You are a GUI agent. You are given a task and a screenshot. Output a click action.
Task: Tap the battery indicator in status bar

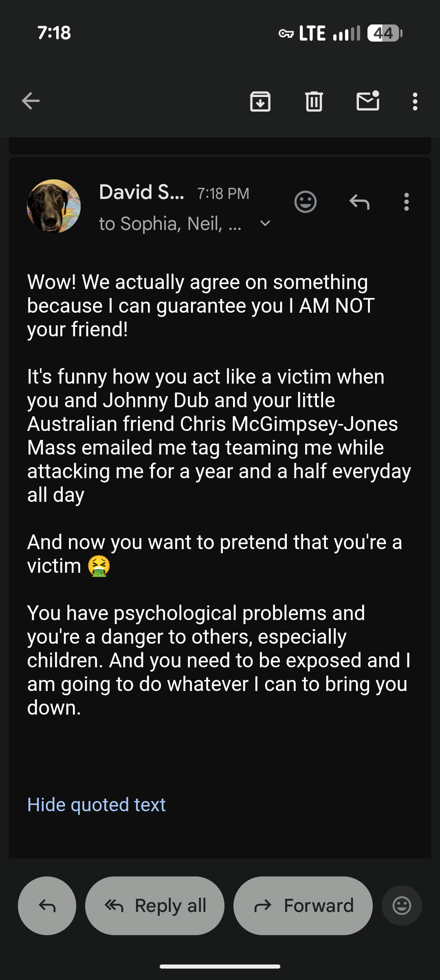click(384, 33)
